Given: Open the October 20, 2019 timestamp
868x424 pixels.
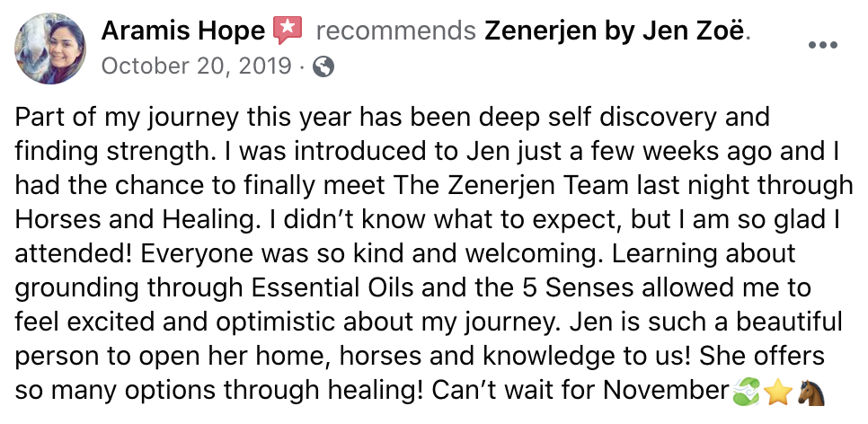Looking at the screenshot, I should 197,66.
